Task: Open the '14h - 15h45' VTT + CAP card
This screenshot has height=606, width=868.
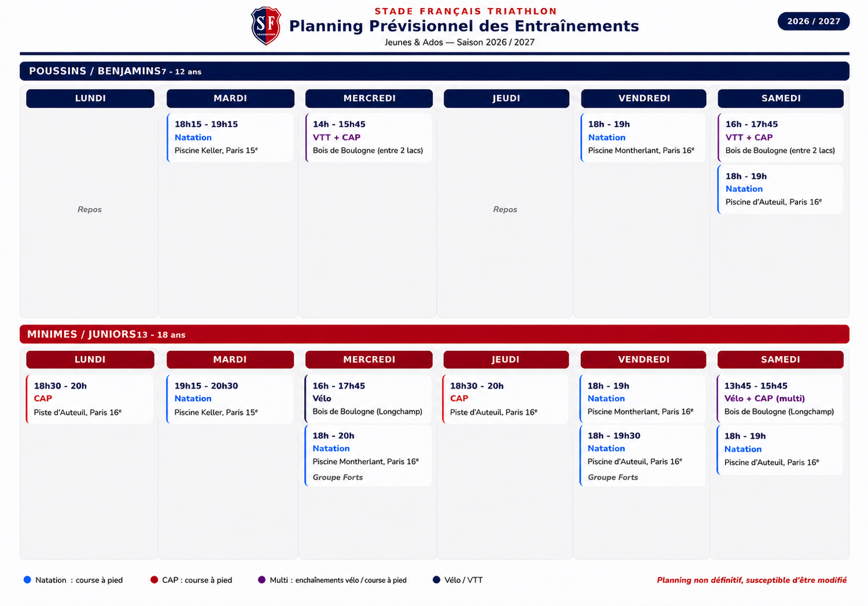Action: [x=368, y=137]
